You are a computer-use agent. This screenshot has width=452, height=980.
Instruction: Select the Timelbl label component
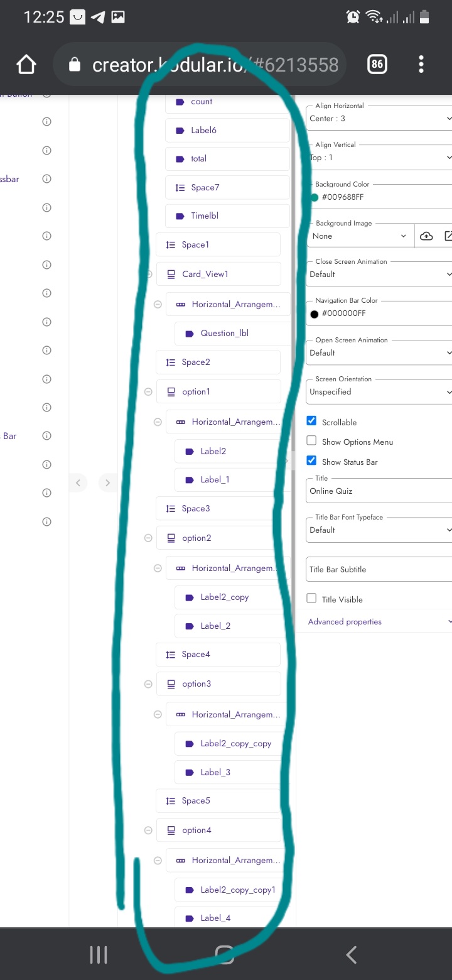tap(205, 216)
